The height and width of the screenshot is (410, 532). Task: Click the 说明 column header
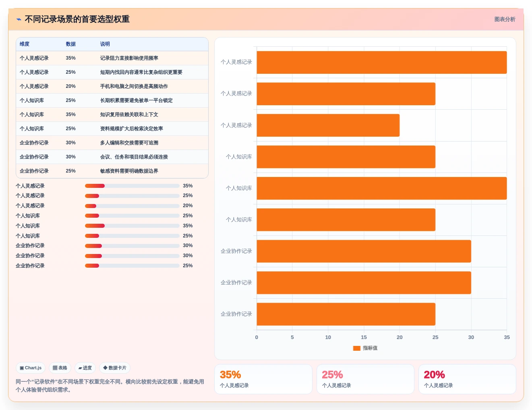coord(105,44)
